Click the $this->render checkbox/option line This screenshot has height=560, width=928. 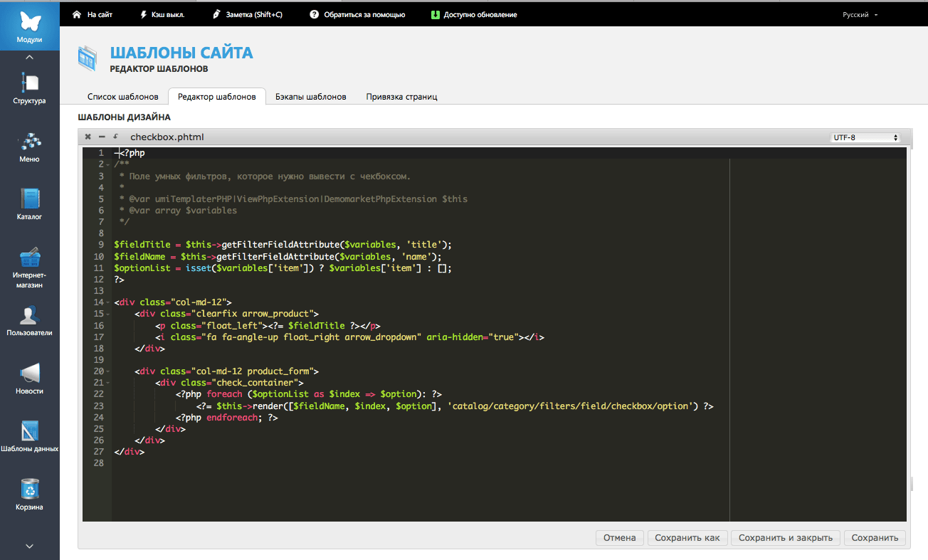click(454, 406)
